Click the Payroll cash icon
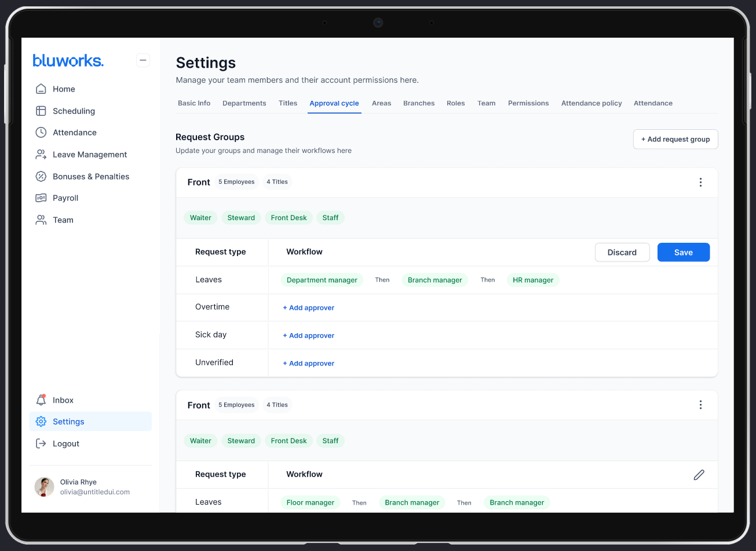756x551 pixels. tap(41, 198)
